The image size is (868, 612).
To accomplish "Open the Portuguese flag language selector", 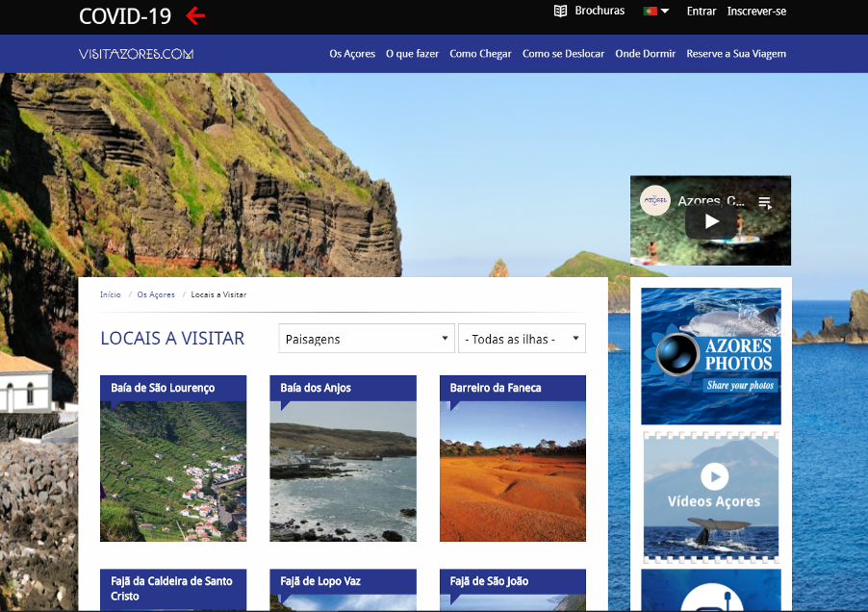I will pyautogui.click(x=655, y=12).
